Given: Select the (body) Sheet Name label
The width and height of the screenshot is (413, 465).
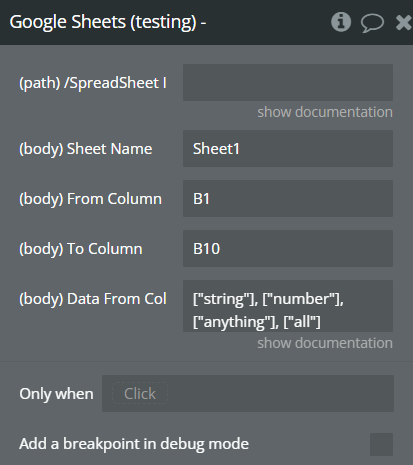Looking at the screenshot, I should 86,149.
